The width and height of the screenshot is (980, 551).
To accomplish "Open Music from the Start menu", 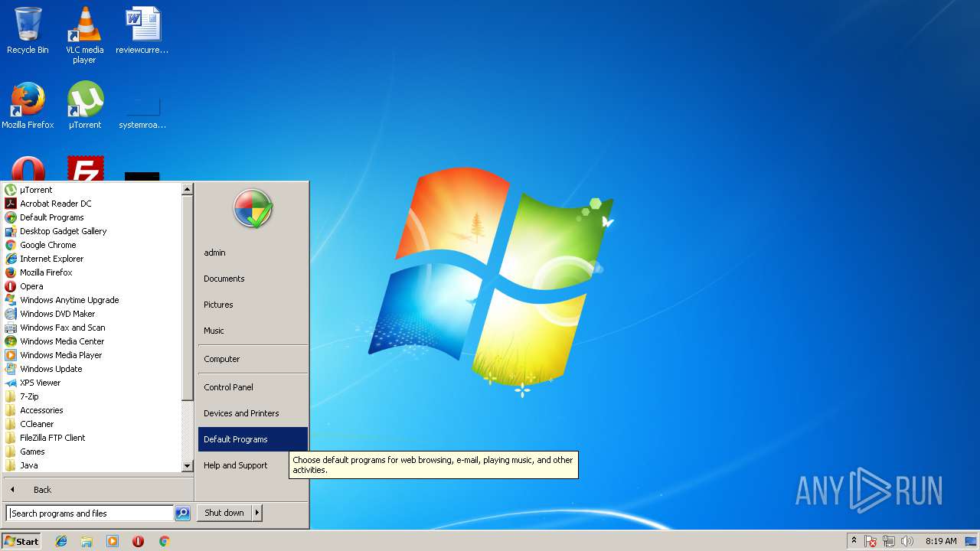I will pos(253,331).
